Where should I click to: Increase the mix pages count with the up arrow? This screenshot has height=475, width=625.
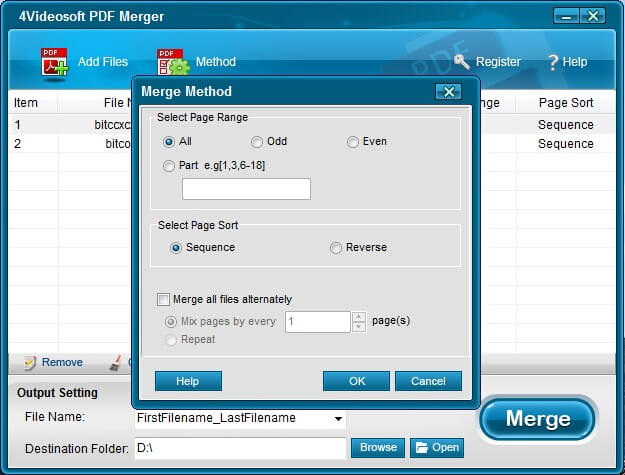(x=359, y=317)
